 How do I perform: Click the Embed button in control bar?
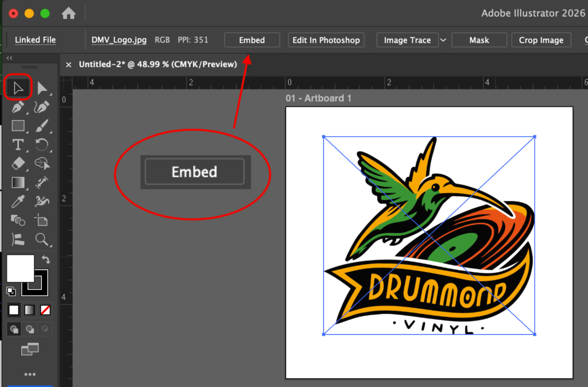coord(252,40)
